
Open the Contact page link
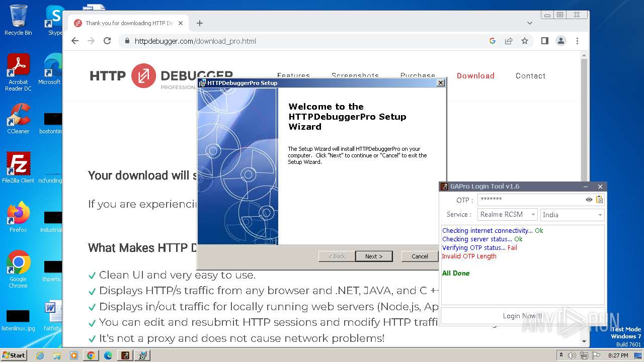(x=530, y=76)
